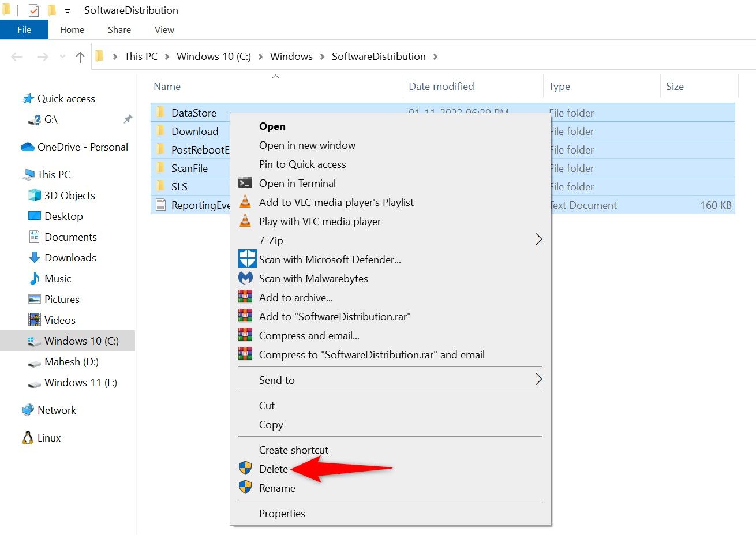Viewport: 756px width, 535px height.
Task: Open Properties from the context menu
Action: pos(282,514)
